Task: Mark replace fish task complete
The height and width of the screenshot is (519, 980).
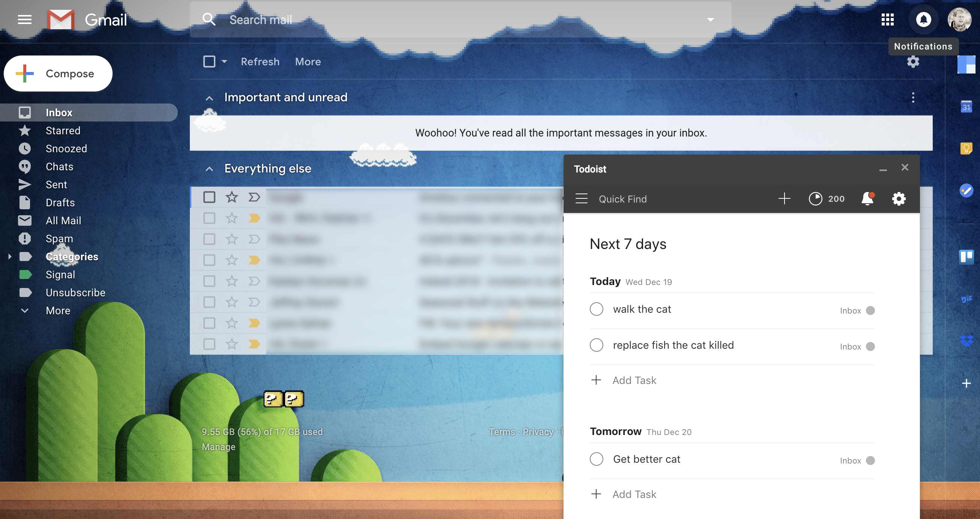Action: [x=596, y=345]
